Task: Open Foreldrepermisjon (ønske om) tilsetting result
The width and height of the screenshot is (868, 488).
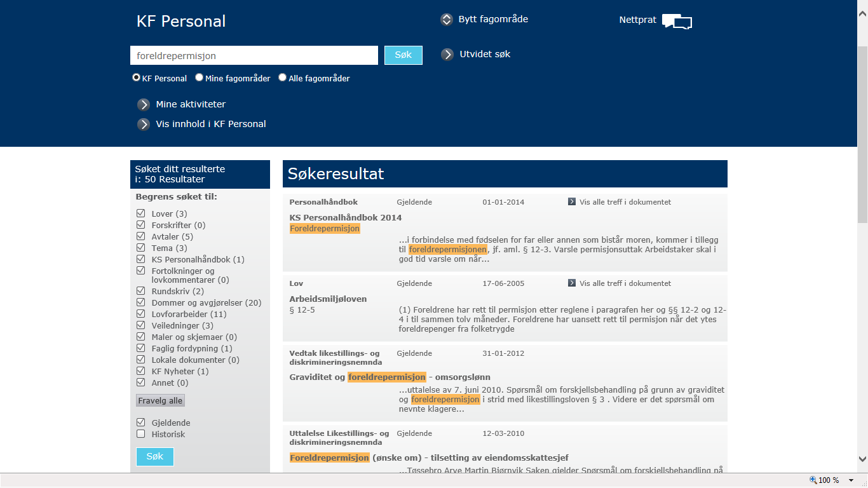Action: coord(428,457)
